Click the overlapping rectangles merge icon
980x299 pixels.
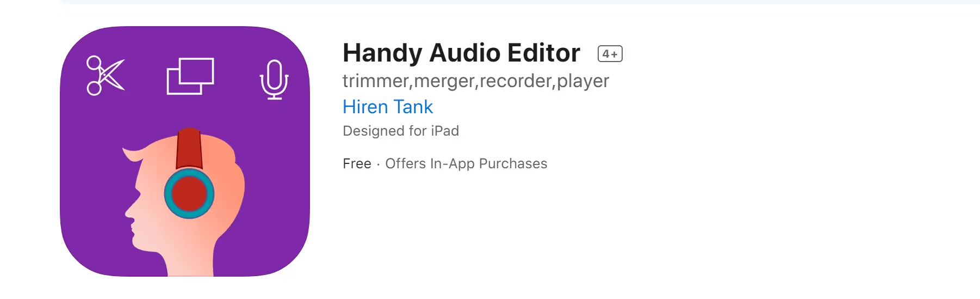tap(190, 76)
